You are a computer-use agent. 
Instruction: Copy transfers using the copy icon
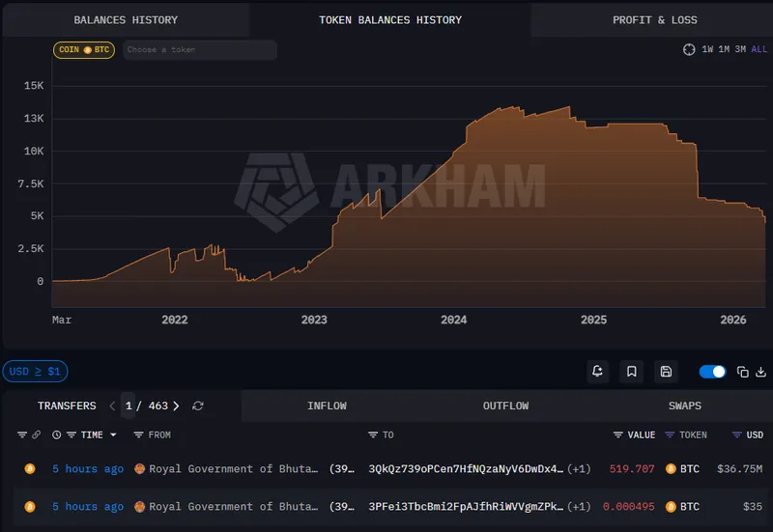[743, 372]
